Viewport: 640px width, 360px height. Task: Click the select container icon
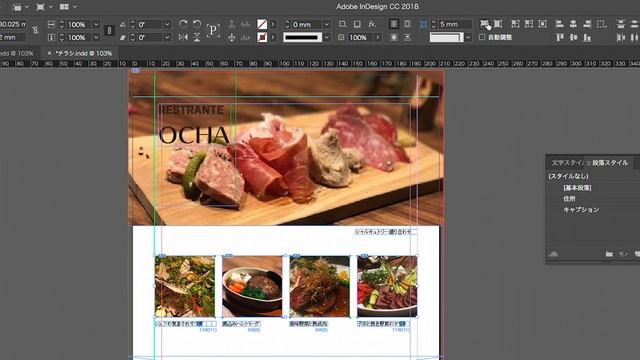point(231,24)
